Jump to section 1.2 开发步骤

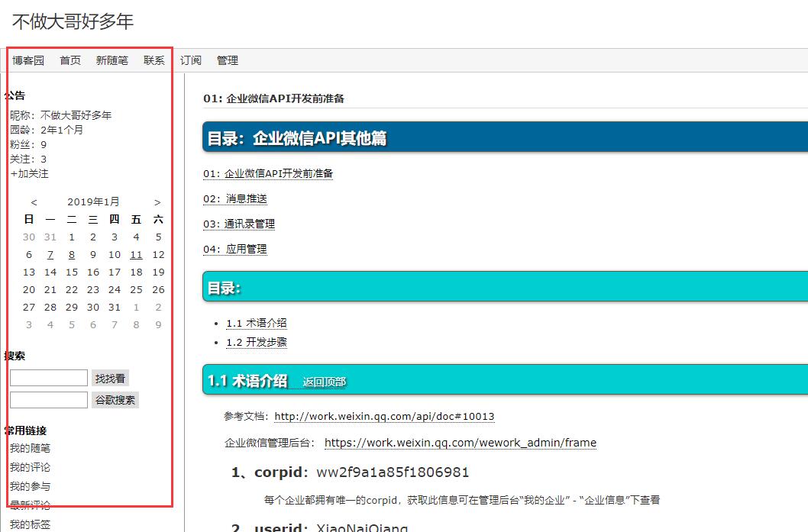coord(257,343)
